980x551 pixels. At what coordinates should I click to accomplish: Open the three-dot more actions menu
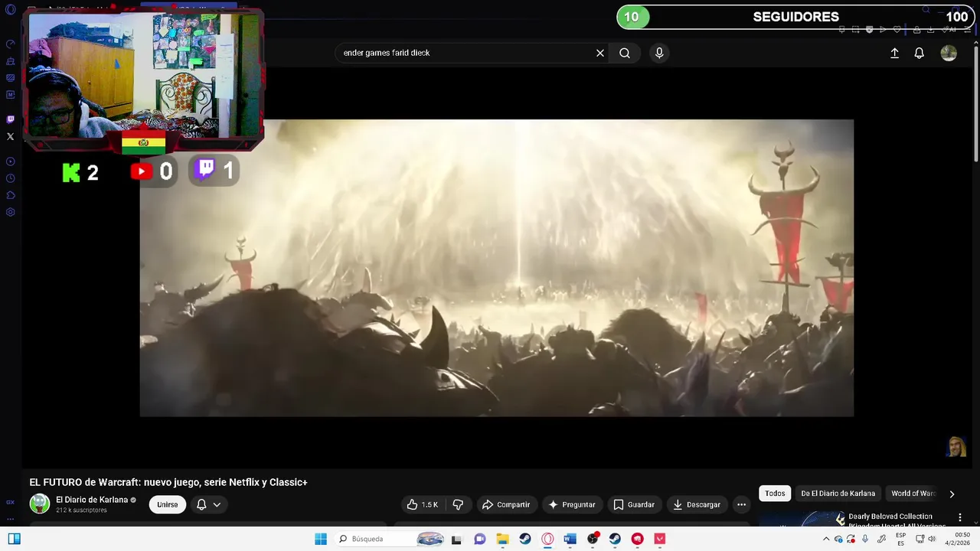point(741,504)
